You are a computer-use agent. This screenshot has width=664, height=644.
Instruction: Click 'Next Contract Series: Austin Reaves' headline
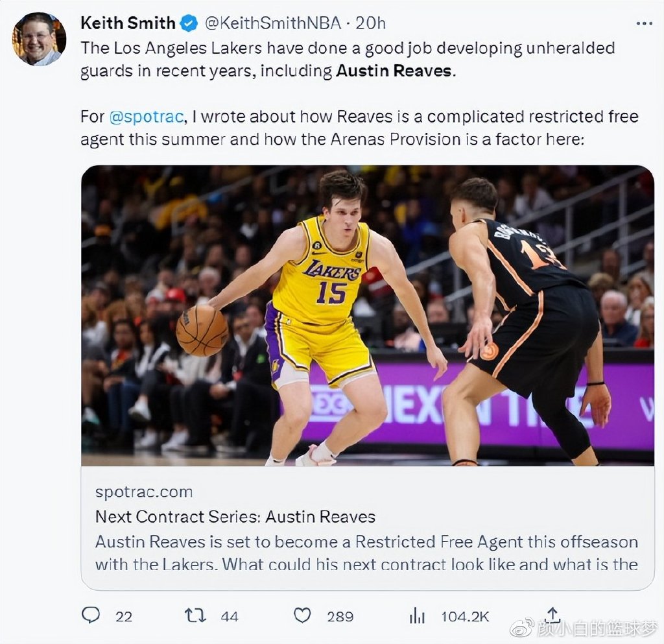235,517
